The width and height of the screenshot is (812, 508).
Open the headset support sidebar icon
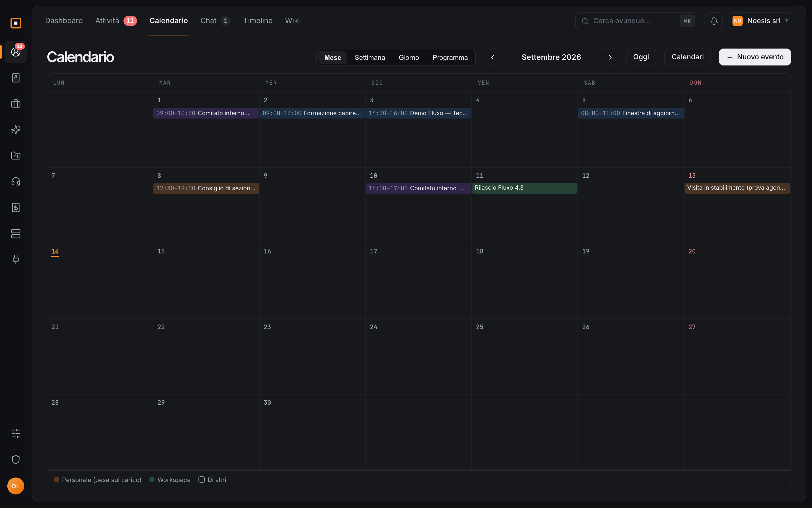coord(16,182)
